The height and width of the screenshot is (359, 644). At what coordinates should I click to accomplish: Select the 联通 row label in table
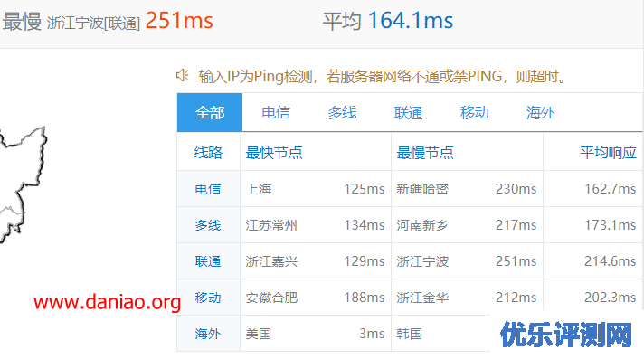click(x=208, y=261)
